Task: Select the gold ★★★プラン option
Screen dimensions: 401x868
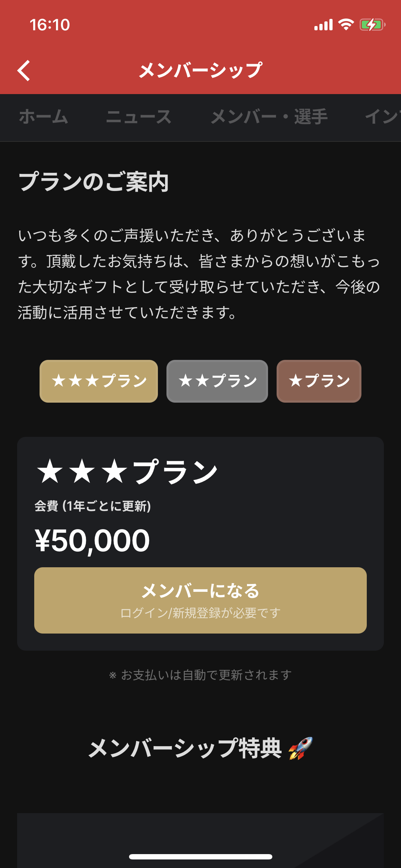Action: coord(99,381)
